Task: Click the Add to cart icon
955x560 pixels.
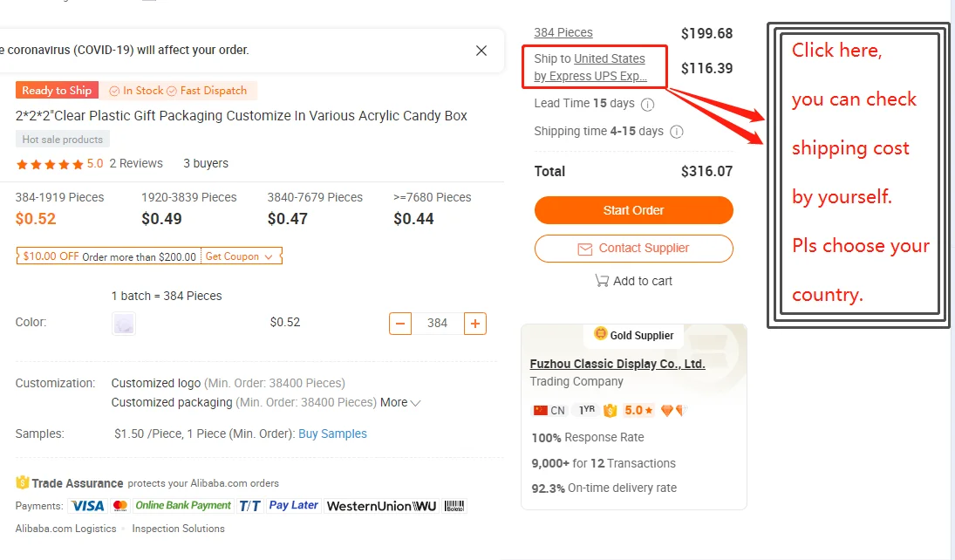Action: click(x=602, y=280)
